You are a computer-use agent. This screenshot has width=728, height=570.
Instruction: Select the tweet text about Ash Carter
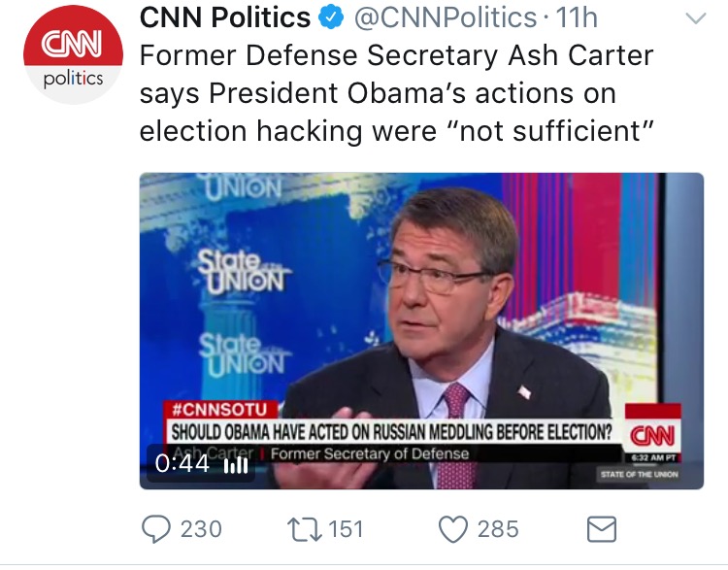click(x=397, y=93)
